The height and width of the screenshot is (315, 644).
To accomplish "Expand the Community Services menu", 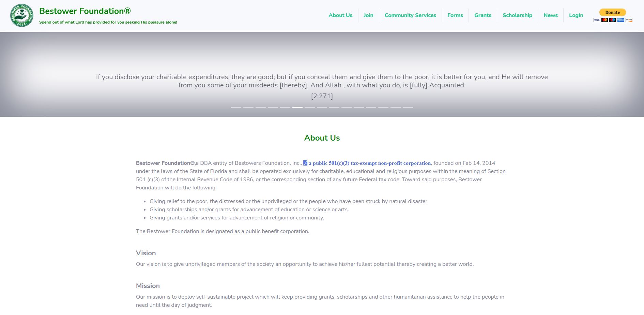I will [x=410, y=15].
